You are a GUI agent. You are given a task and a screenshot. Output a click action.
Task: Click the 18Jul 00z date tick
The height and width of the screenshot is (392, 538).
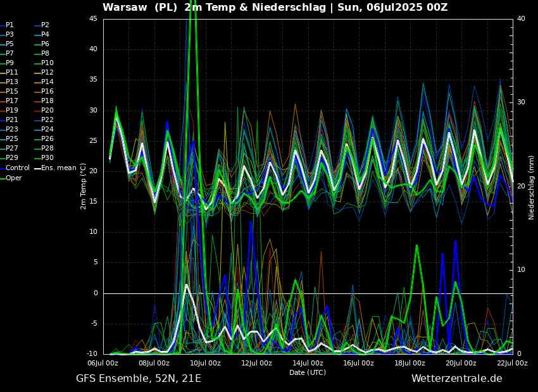pos(410,363)
